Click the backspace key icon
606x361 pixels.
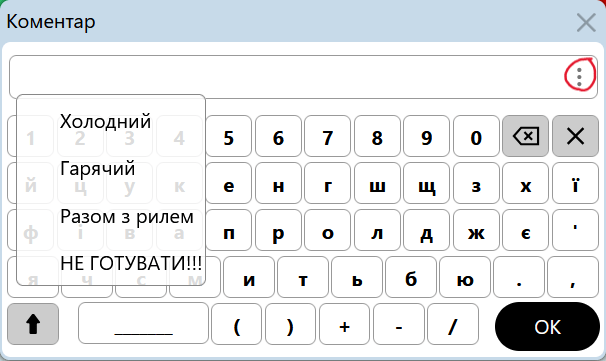[x=525, y=136]
